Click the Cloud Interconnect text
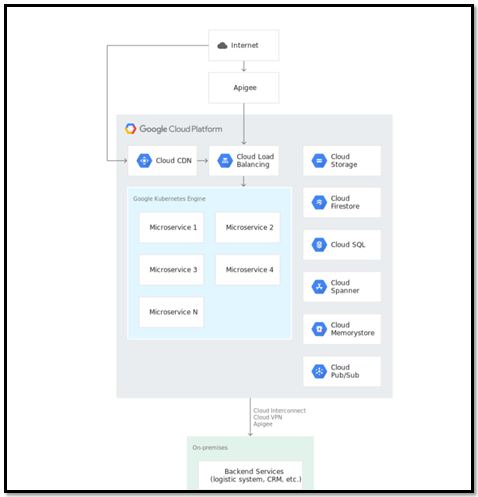Viewport: 478px width, 497px height. [280, 411]
